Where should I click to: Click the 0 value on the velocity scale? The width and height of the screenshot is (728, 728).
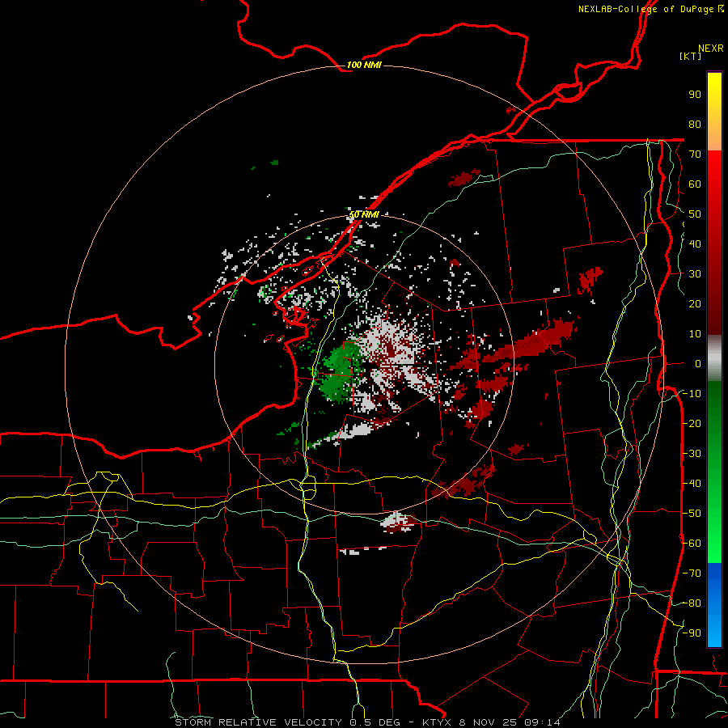click(698, 363)
